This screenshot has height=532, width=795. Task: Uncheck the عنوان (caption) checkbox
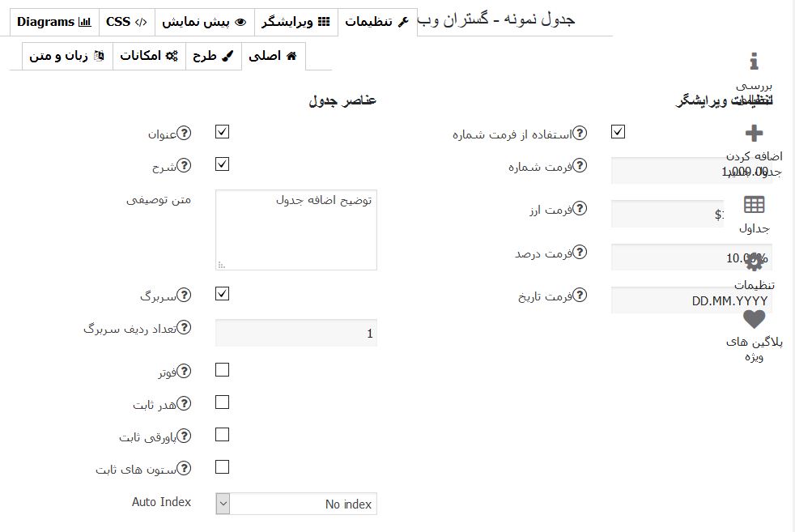(x=222, y=132)
